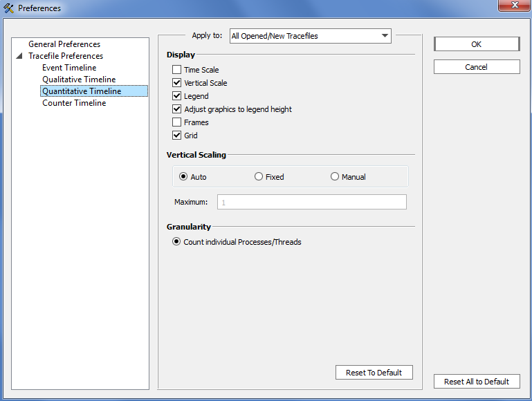
Task: Select Fixed vertical scaling
Action: pos(259,176)
